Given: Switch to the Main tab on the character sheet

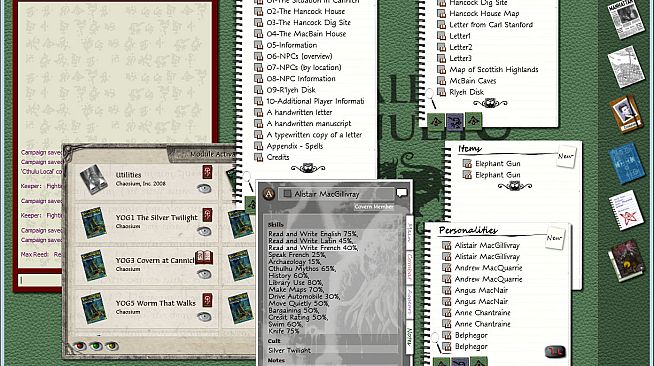Looking at the screenshot, I should click(x=409, y=233).
